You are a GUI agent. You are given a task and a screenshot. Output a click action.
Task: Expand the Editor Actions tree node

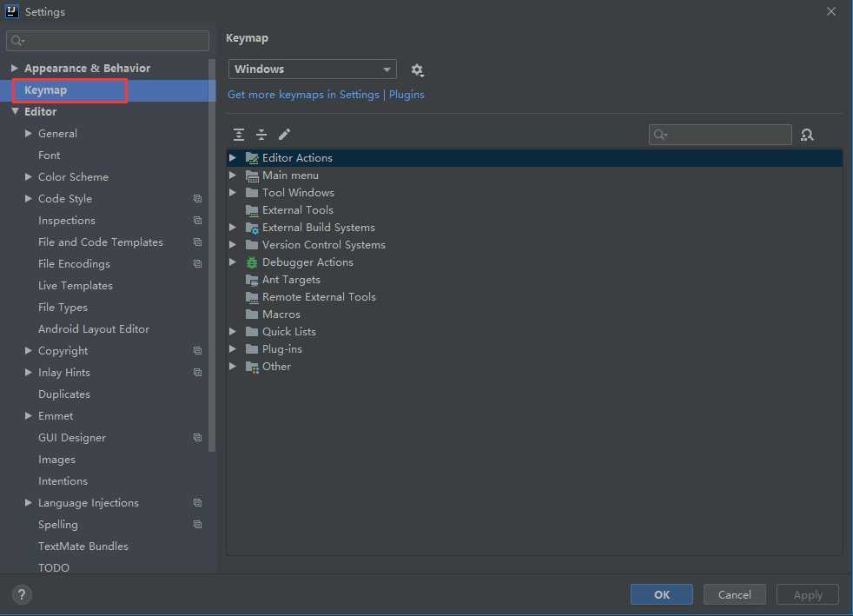coord(233,158)
